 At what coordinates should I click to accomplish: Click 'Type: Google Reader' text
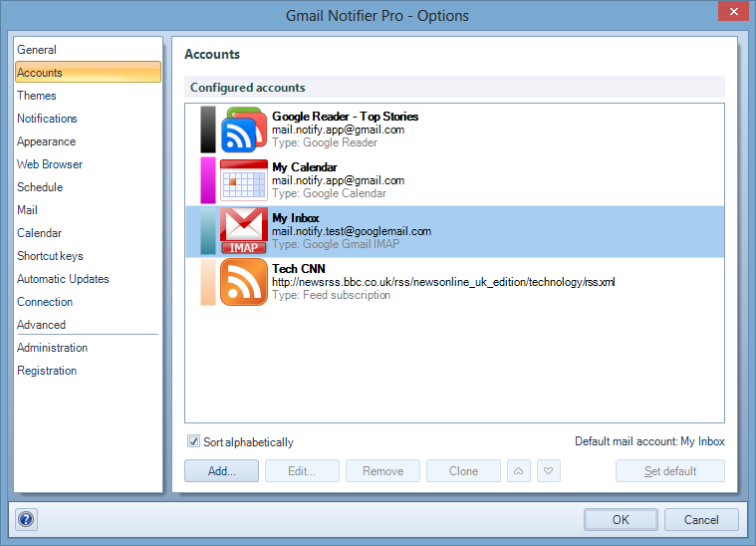(325, 142)
